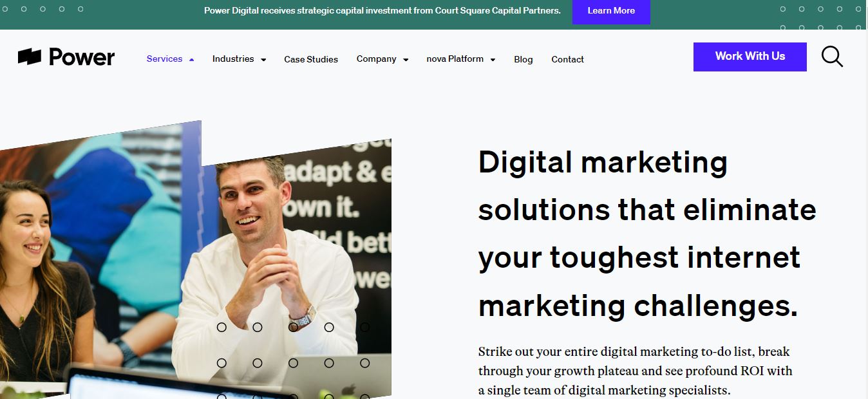
Task: Click the Digital marketing solutions headline
Action: pyautogui.click(x=647, y=234)
